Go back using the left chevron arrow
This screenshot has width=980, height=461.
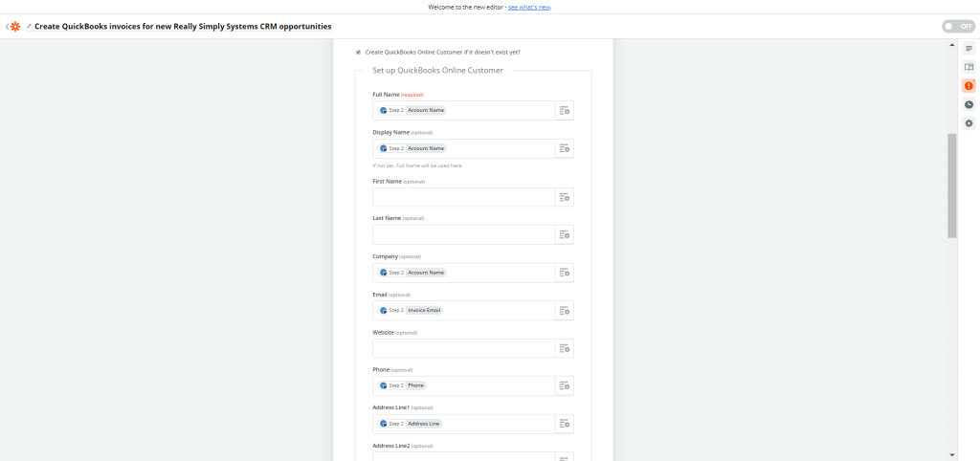click(7, 27)
